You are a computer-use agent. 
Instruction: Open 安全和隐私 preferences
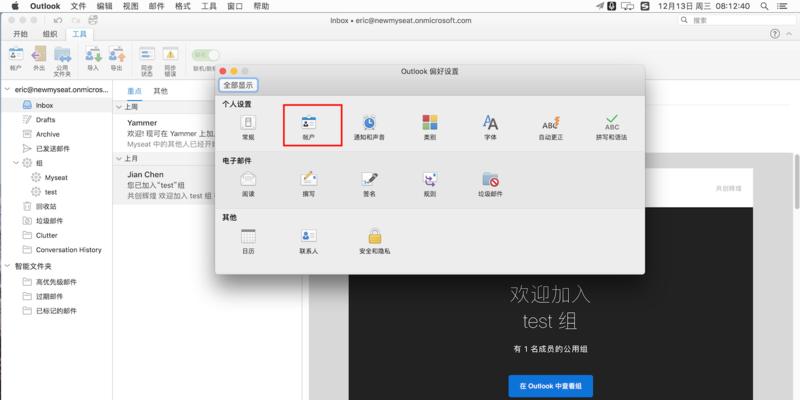click(375, 241)
